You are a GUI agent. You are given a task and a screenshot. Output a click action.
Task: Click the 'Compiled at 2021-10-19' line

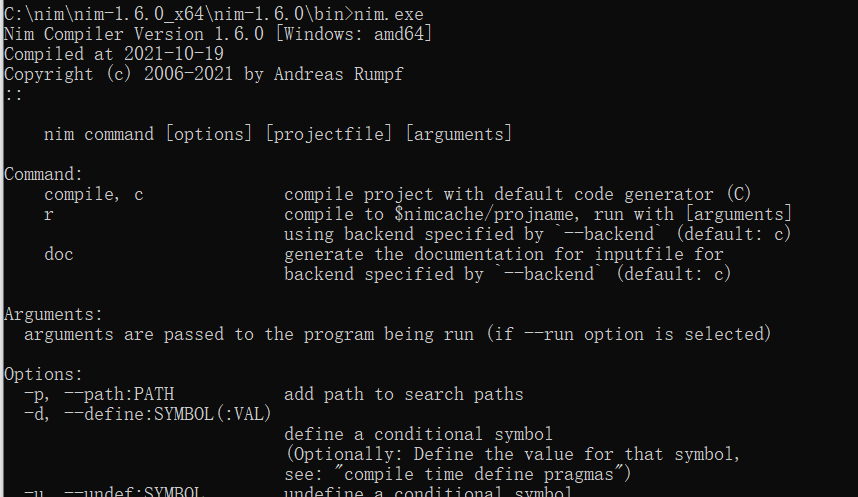(114, 54)
